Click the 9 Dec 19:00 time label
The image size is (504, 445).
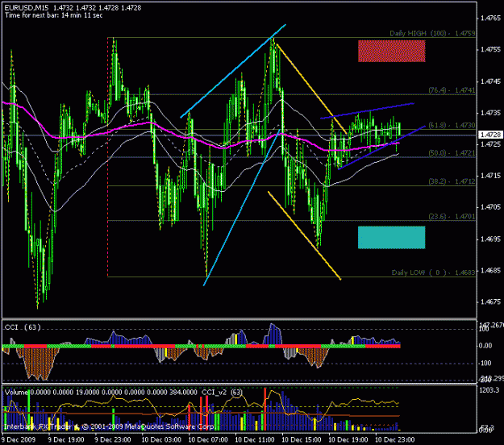click(66, 439)
